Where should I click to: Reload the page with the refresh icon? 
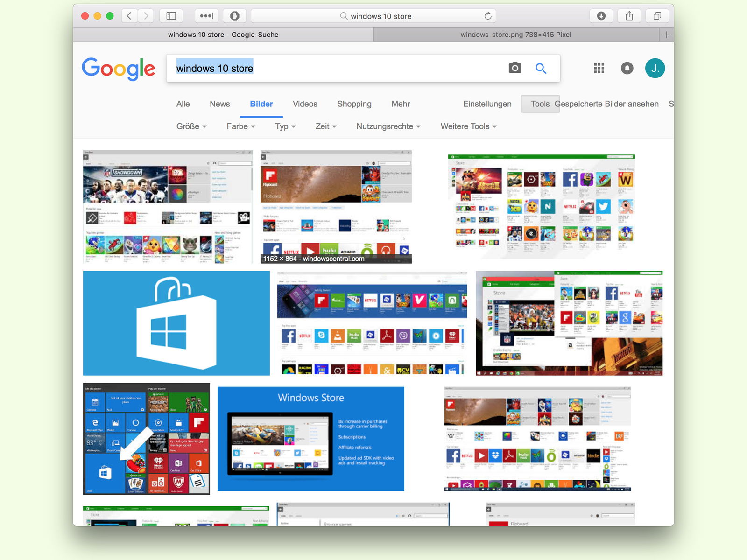(x=488, y=16)
